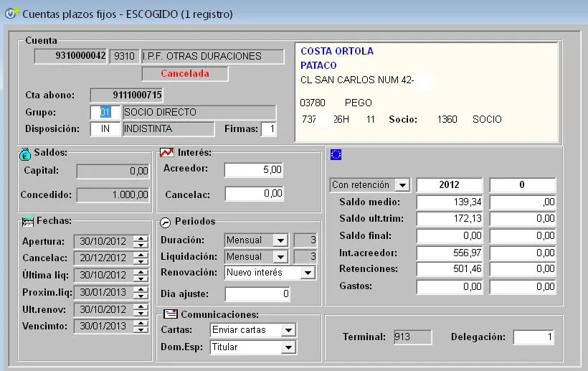Click the Delegación field
588x371 pixels.
[x=534, y=337]
